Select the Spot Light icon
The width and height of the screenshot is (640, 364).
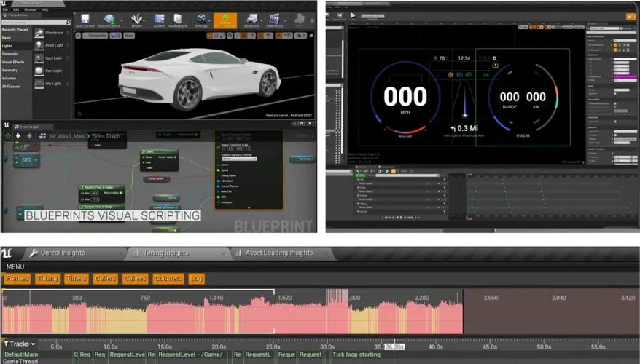click(39, 58)
